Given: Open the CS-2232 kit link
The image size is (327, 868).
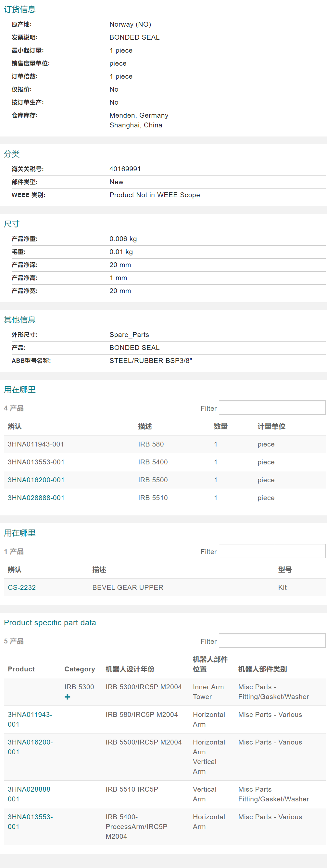Looking at the screenshot, I should (x=22, y=587).
